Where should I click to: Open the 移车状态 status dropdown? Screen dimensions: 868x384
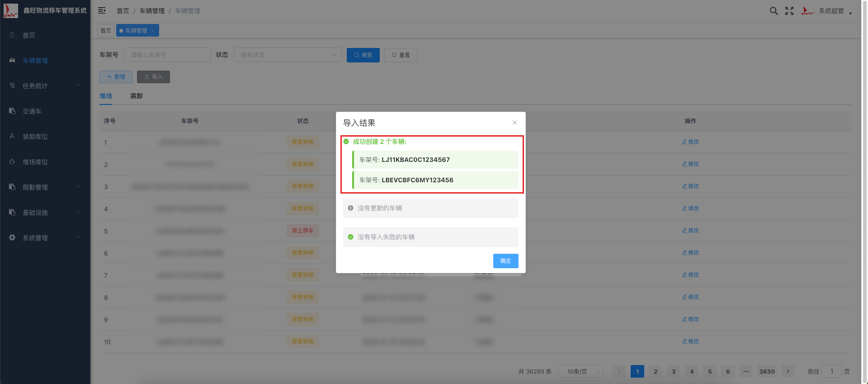pyautogui.click(x=288, y=55)
